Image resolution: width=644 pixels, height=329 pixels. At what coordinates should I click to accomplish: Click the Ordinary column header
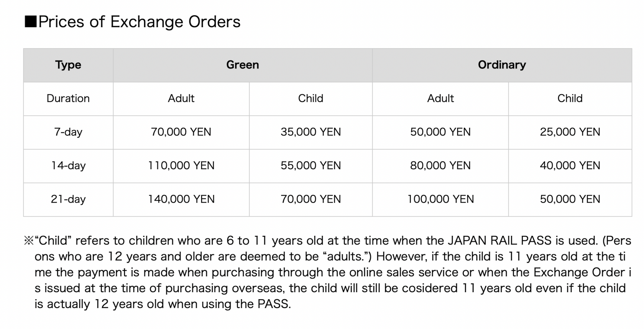click(x=502, y=65)
